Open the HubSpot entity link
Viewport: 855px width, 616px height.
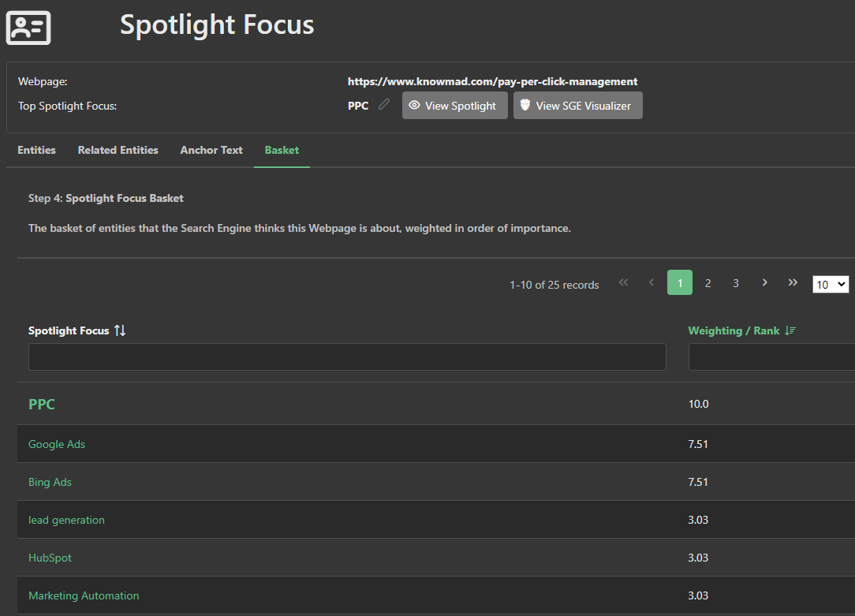coord(50,558)
